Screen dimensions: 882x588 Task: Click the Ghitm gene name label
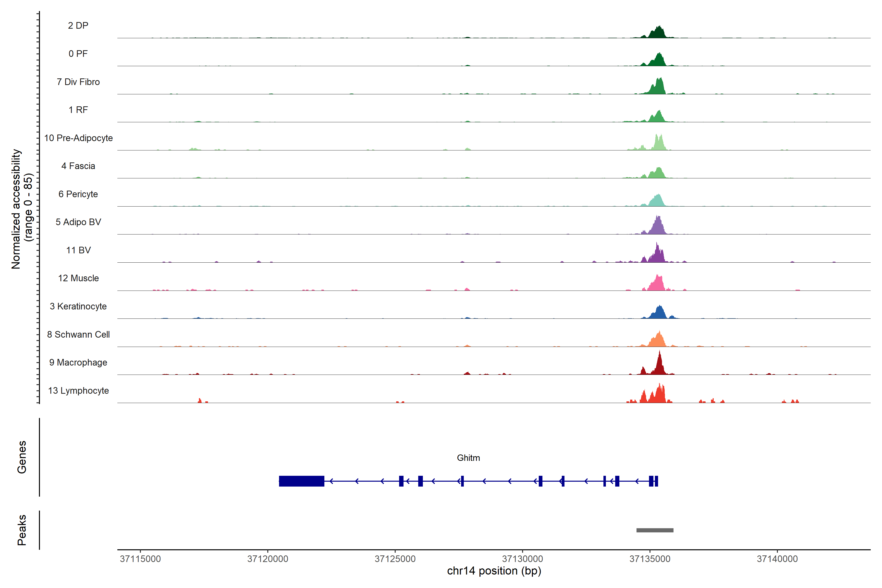click(468, 458)
